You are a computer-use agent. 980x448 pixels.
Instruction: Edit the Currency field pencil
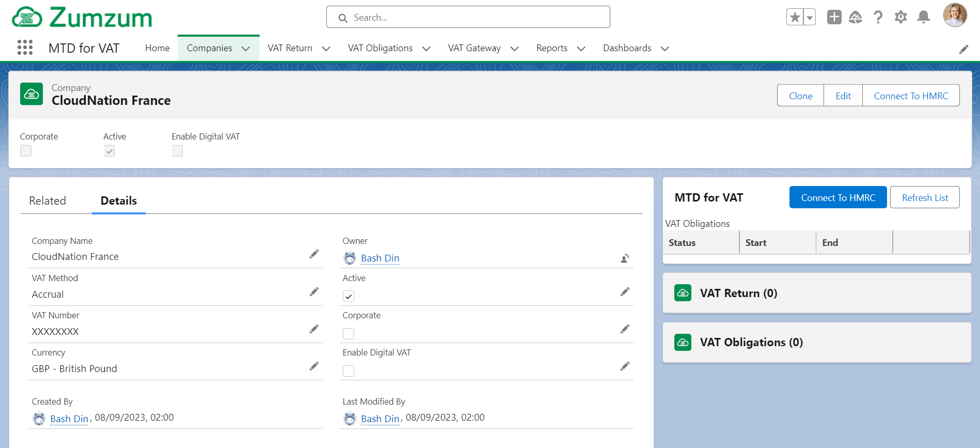(314, 366)
